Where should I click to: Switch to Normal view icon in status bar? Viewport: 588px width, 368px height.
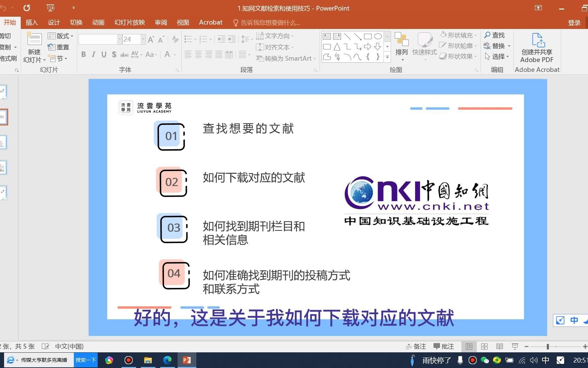[469, 347]
